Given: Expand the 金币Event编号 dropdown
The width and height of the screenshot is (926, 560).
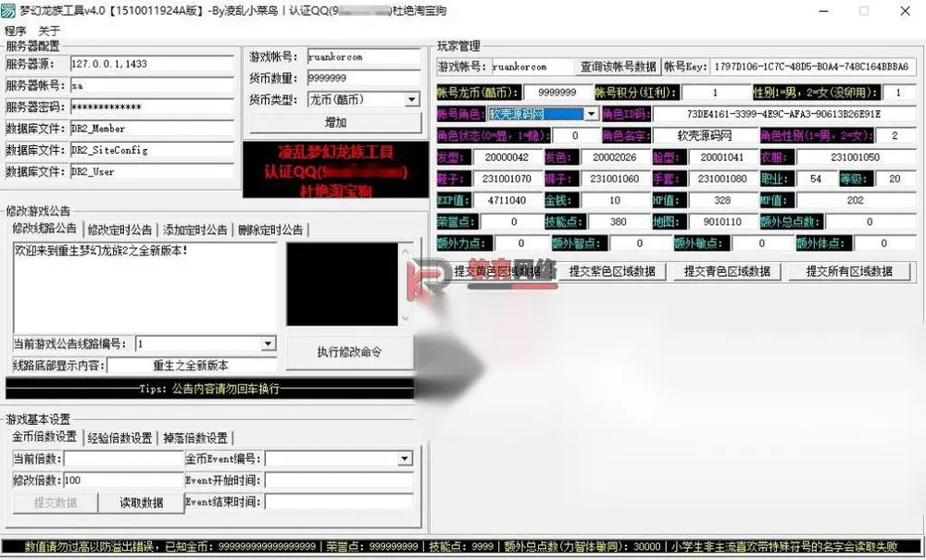Looking at the screenshot, I should tap(405, 458).
